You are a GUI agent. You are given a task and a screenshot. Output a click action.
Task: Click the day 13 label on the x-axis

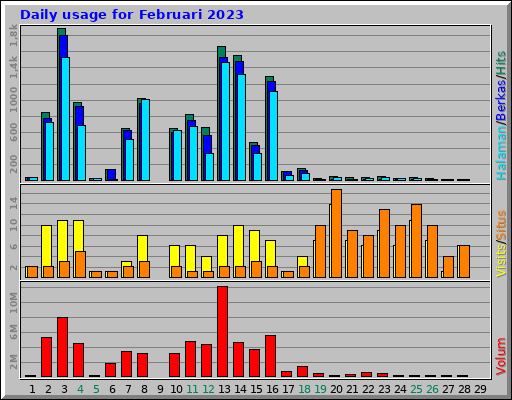[224, 389]
